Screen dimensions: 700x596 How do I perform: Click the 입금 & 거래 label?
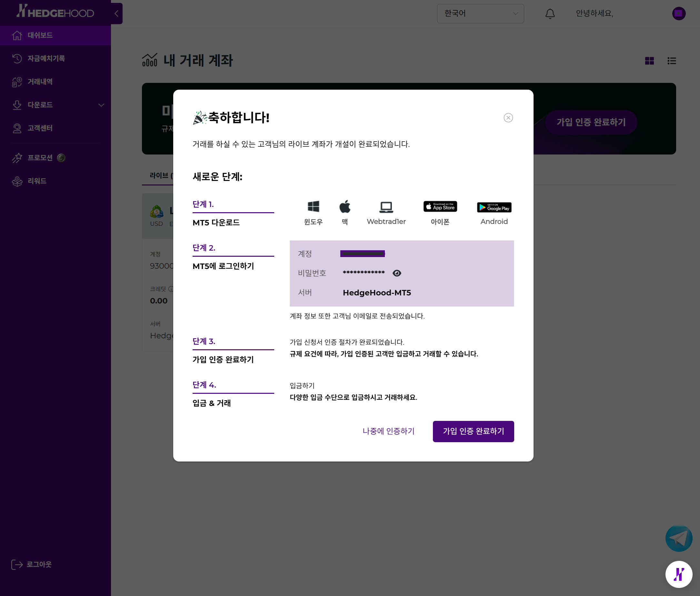click(x=212, y=403)
